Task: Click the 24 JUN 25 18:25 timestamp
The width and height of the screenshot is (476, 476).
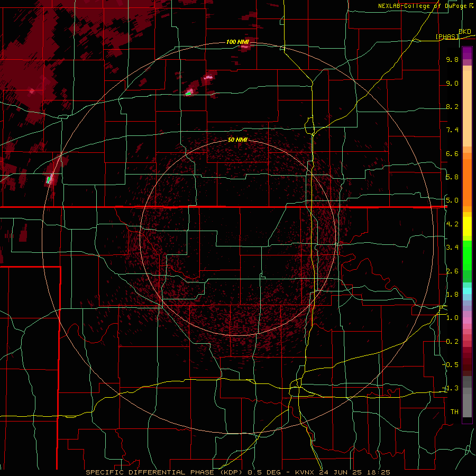Action: [354, 472]
